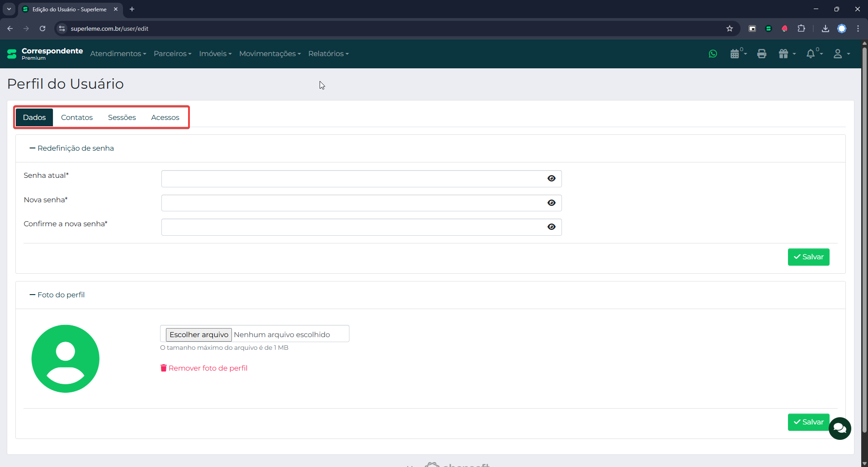
Task: Show Senha atual password text
Action: [551, 179]
